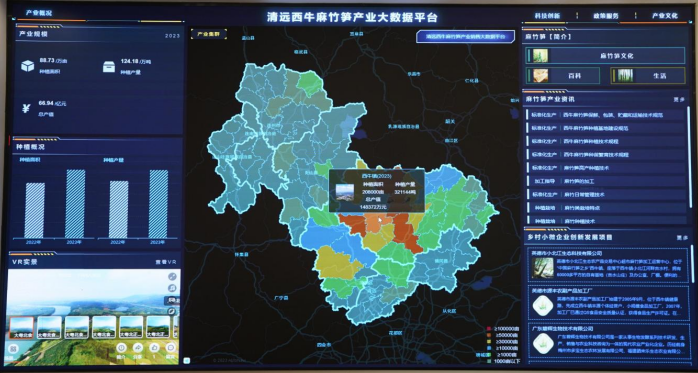Image resolution: width=698 pixels, height=373 pixels.
Task: Click 更多 beside 麻竹笋产业资讯
Action: tap(679, 100)
